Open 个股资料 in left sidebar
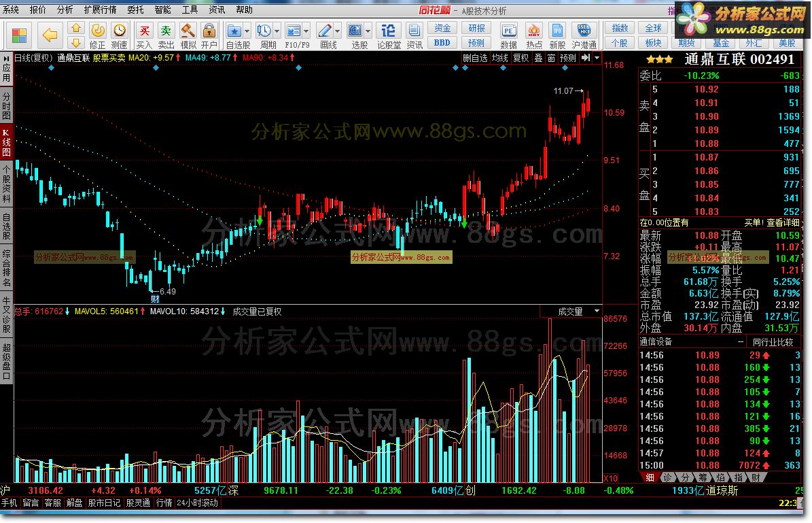 tap(6, 184)
